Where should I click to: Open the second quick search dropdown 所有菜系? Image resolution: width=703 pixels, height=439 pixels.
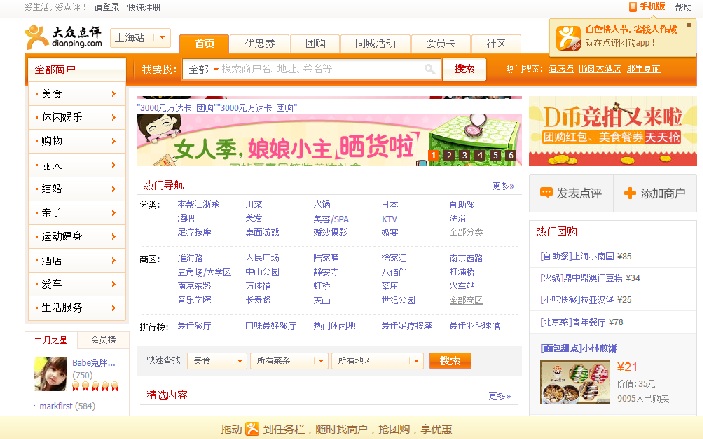[x=289, y=361]
